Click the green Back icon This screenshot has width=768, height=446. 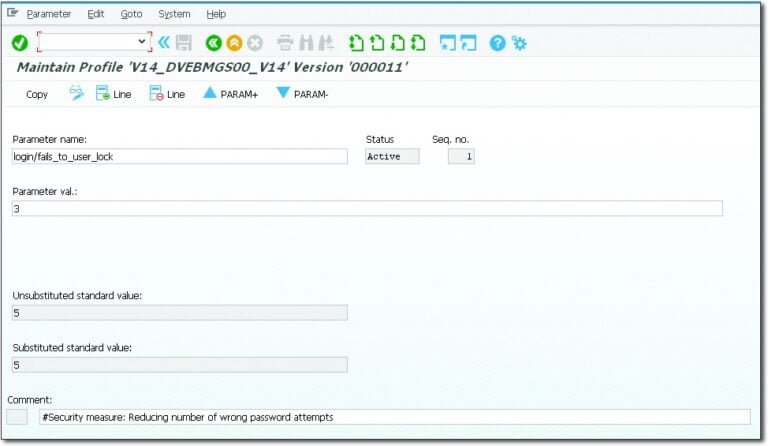click(214, 43)
